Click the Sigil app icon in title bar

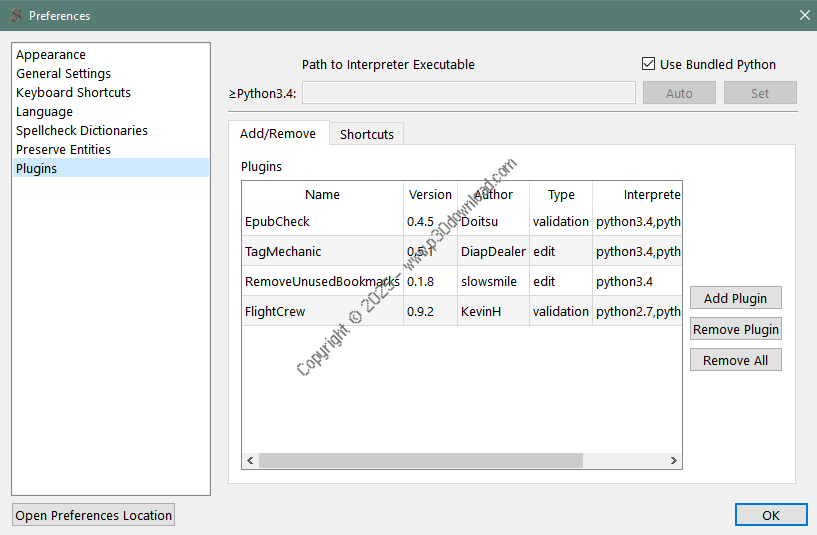tap(15, 15)
